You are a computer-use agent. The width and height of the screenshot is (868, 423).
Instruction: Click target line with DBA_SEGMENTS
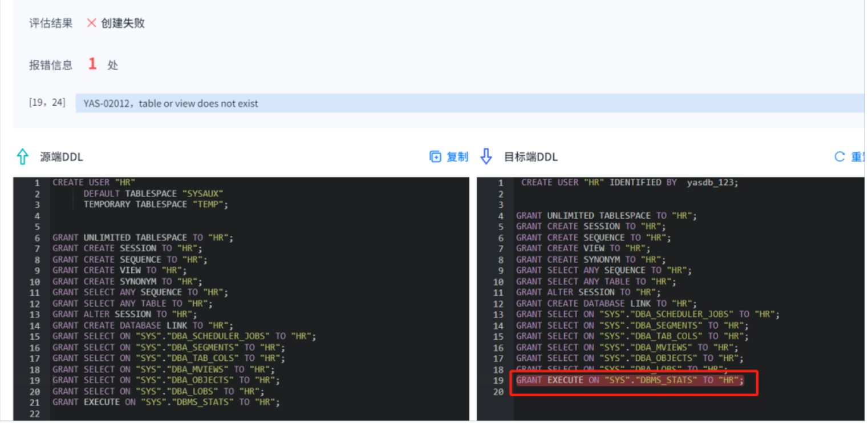coord(632,325)
